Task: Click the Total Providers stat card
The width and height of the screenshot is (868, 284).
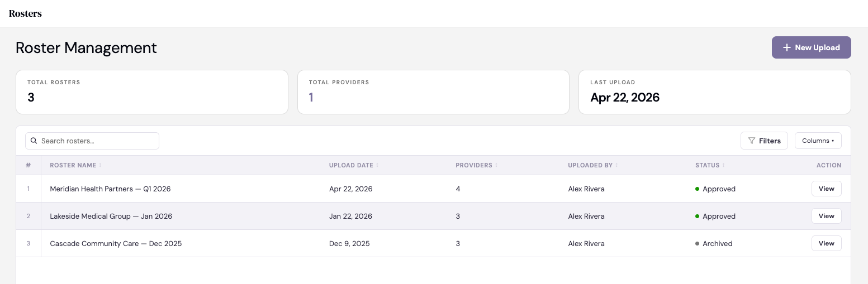Action: coord(433,92)
